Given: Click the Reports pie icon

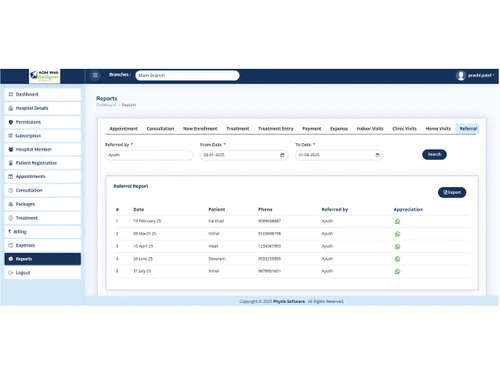Looking at the screenshot, I should coord(11,259).
